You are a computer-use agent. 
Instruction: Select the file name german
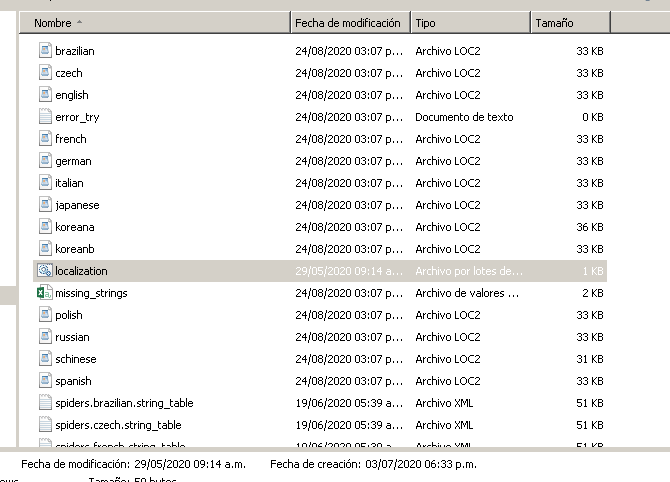click(x=73, y=161)
